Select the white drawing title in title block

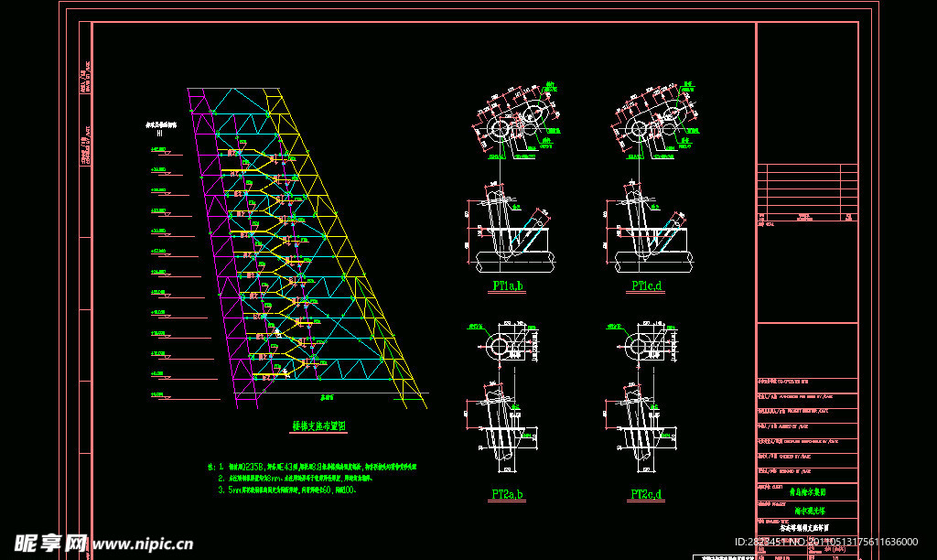(802, 528)
